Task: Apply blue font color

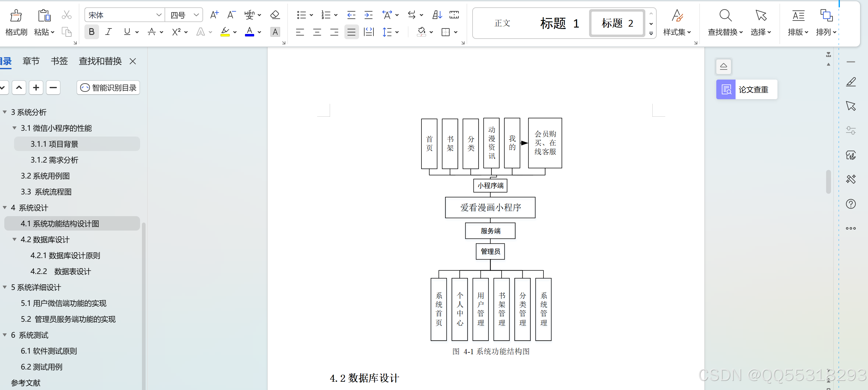Action: coord(249,32)
